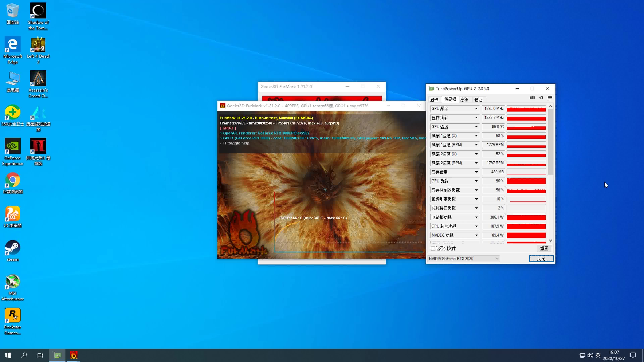Image resolution: width=644 pixels, height=362 pixels.
Task: Expand GPU 负载 sensor dropdown
Action: tap(476, 181)
